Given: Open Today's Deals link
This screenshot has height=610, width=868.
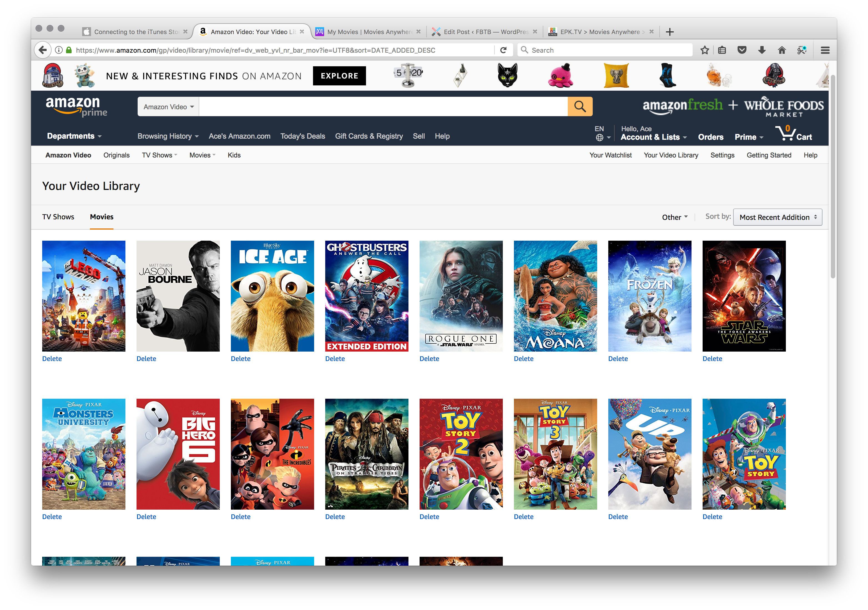Looking at the screenshot, I should click(x=302, y=136).
